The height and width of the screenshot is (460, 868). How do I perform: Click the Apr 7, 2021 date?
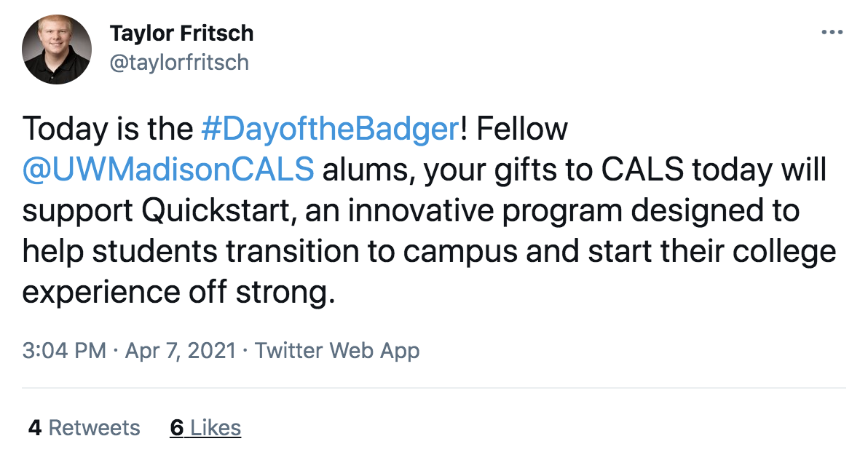(x=181, y=351)
